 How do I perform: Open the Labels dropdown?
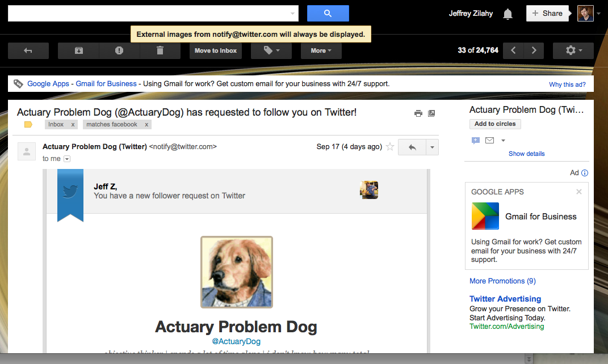271,50
